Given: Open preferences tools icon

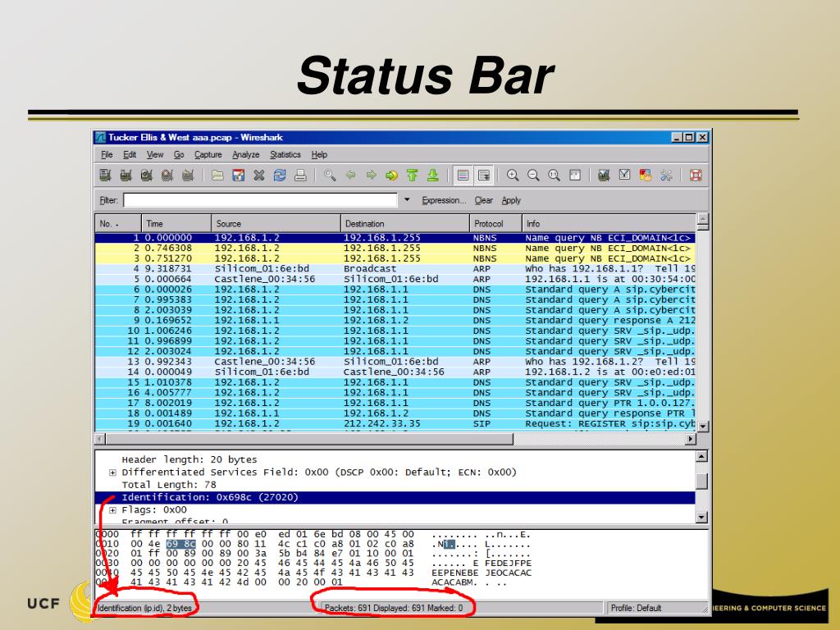Looking at the screenshot, I should pyautogui.click(x=666, y=176).
